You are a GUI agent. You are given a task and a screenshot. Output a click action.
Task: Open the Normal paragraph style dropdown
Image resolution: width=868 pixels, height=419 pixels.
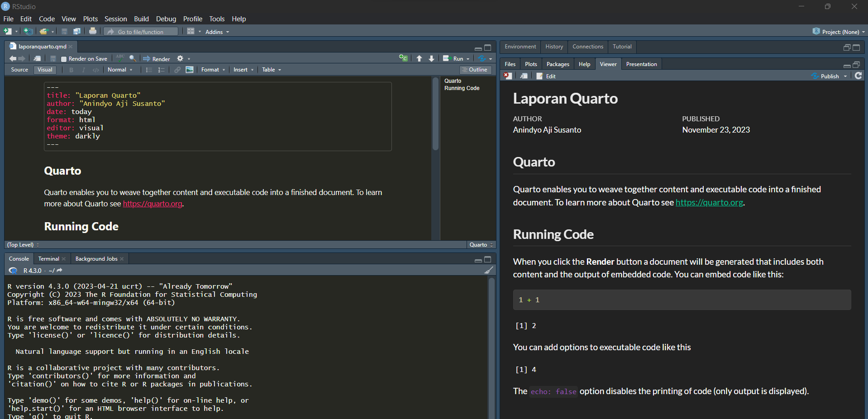(120, 70)
